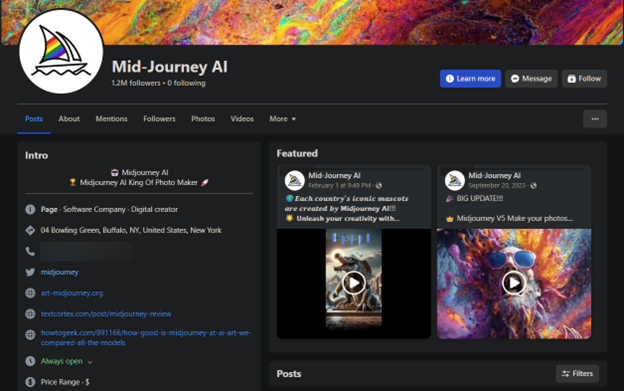Click the Learn more button
This screenshot has width=624, height=391.
pos(470,79)
